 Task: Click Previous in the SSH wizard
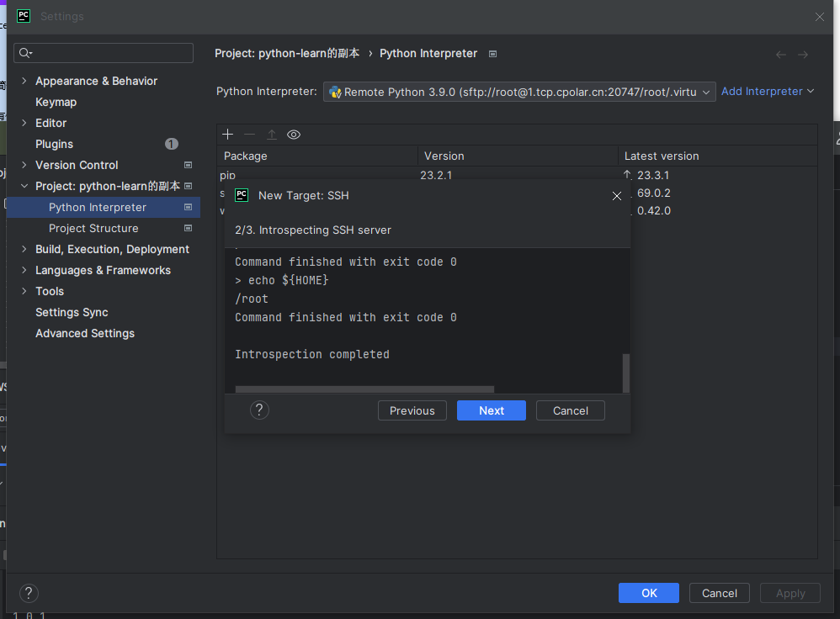[x=412, y=410]
